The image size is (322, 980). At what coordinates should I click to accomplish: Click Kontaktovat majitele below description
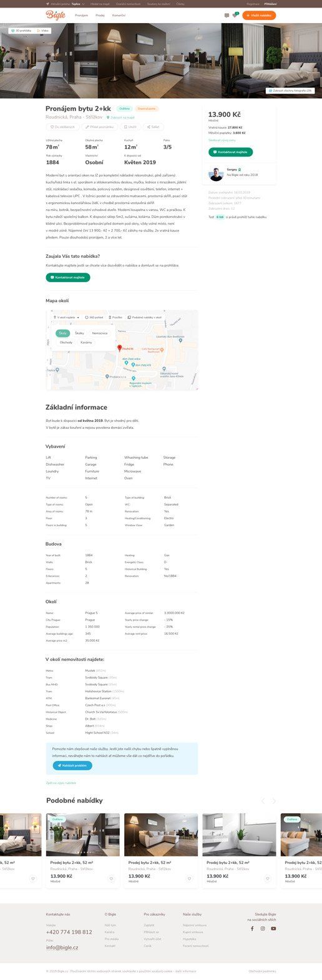pyautogui.click(x=67, y=277)
